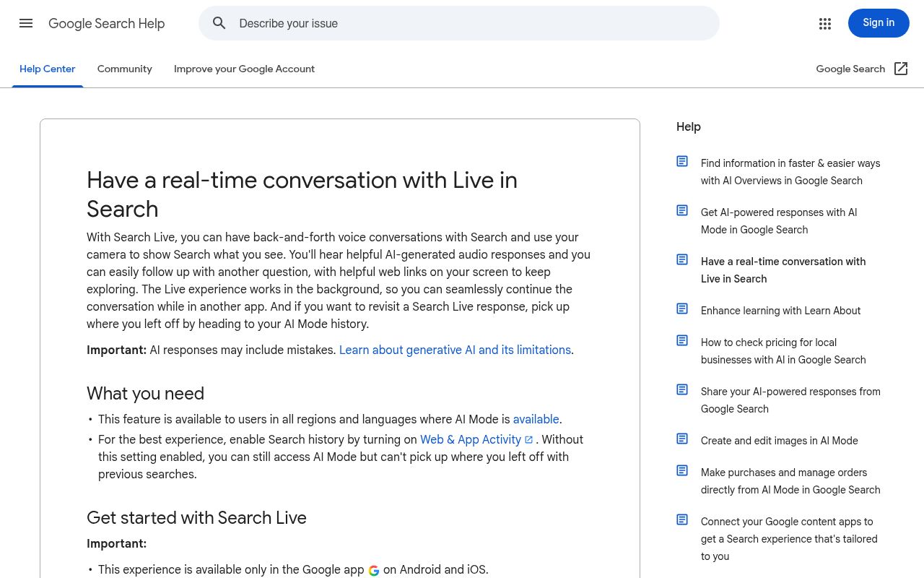This screenshot has width=924, height=578.
Task: Click the Google Search Help title
Action: (106, 24)
